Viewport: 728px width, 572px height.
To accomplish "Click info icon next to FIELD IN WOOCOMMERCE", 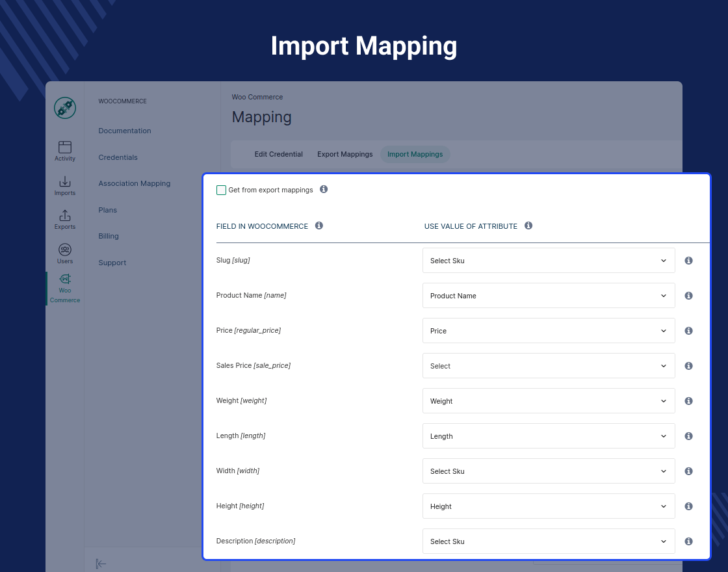I will (319, 226).
